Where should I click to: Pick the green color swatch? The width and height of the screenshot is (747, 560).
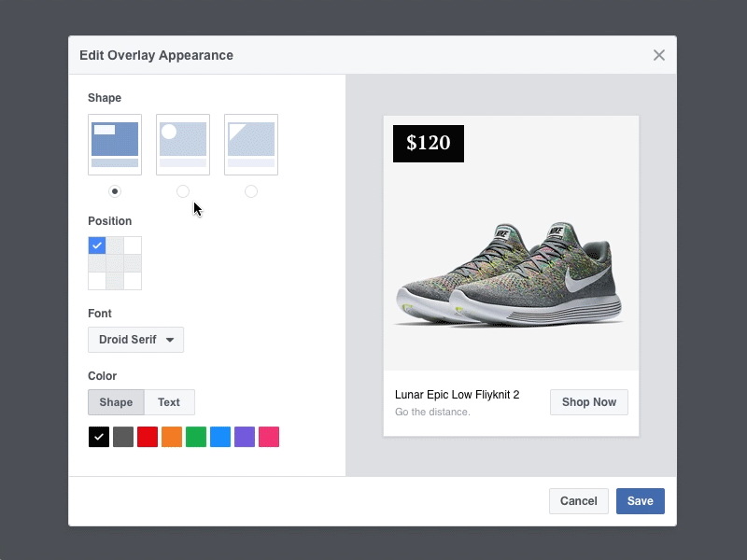[x=196, y=437]
